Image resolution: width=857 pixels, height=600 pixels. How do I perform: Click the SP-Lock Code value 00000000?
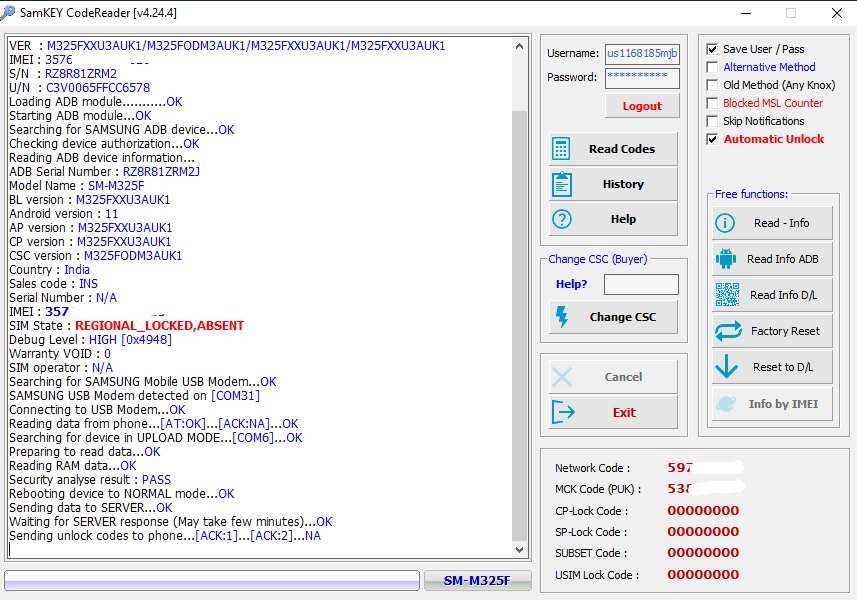703,532
